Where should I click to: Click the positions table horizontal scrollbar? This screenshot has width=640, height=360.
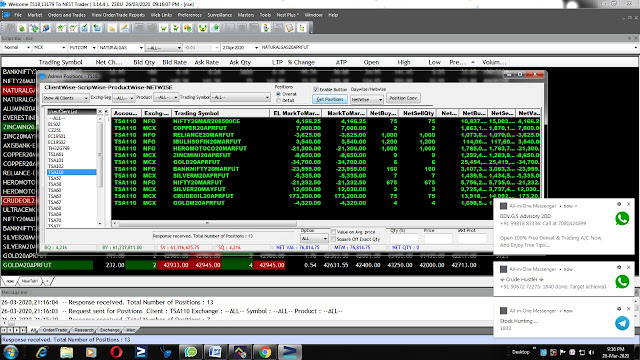pyautogui.click(x=206, y=223)
